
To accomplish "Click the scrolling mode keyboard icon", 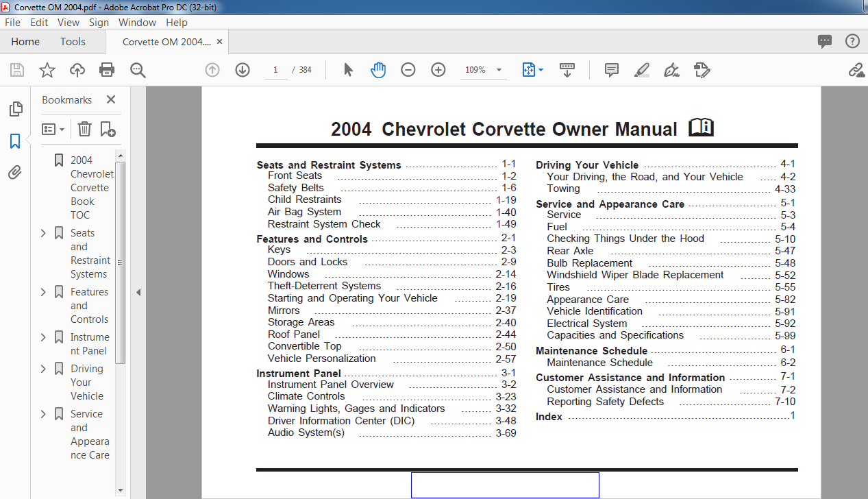I will [567, 70].
